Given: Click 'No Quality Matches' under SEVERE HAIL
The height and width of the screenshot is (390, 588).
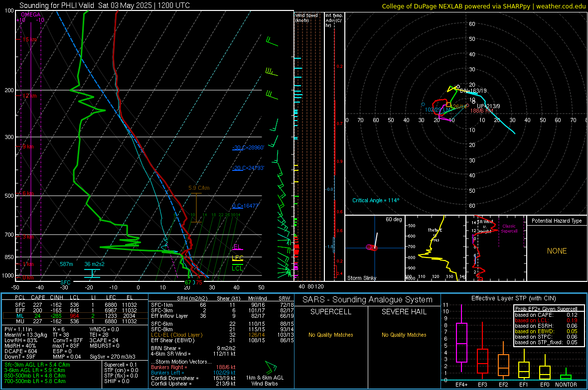Looking at the screenshot, I should click(x=404, y=335).
